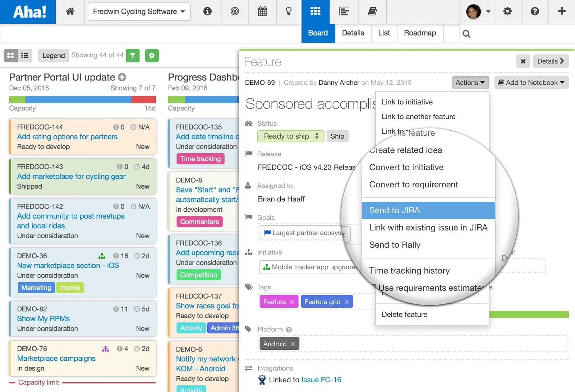Add feature to Partner Portal UI update
575x392 pixels.
[x=122, y=77]
